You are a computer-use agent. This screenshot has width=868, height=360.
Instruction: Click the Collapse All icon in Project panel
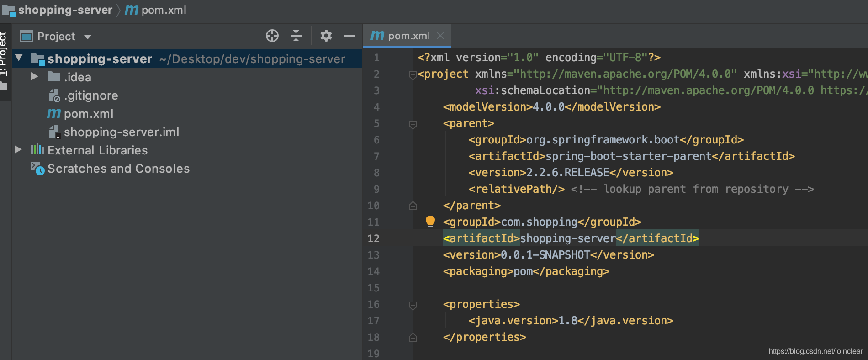(296, 36)
